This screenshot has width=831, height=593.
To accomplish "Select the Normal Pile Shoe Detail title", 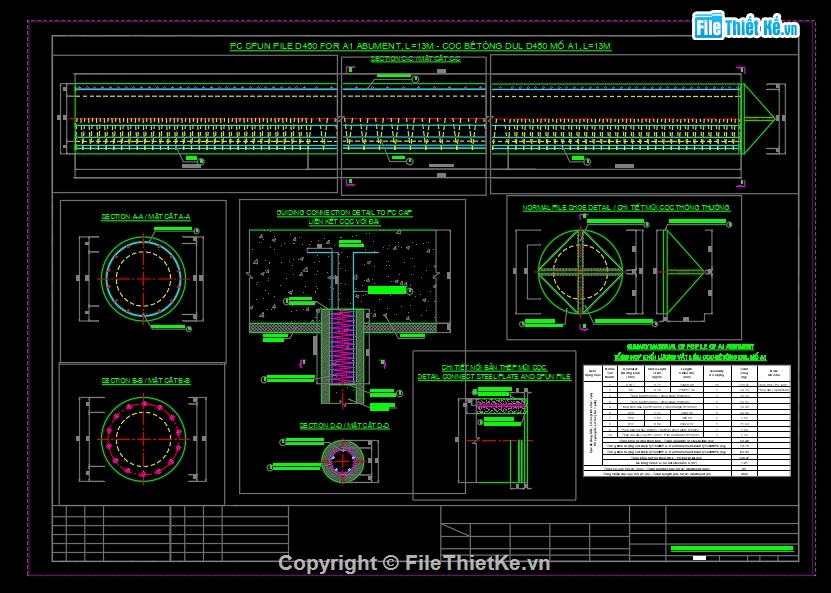I will pos(627,207).
